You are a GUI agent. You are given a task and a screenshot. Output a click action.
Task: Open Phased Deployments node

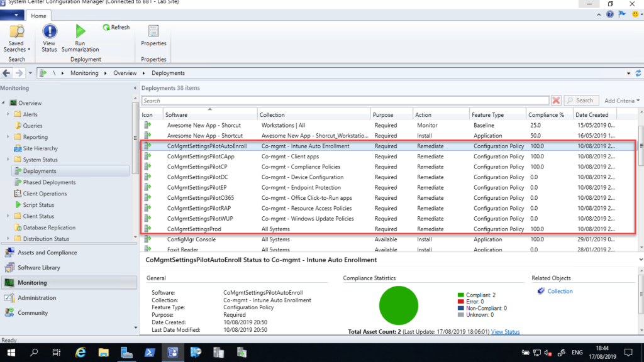(x=49, y=182)
